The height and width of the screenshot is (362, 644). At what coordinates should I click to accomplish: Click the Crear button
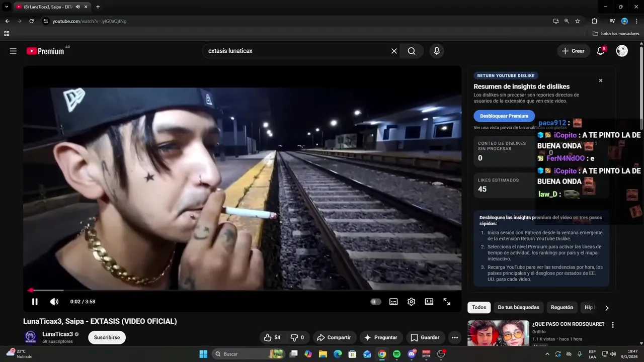pos(573,51)
